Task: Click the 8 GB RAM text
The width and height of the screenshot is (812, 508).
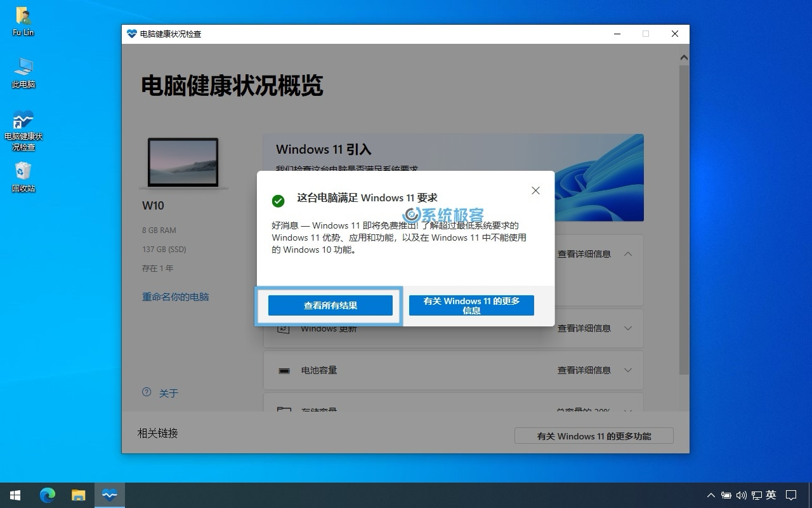Action: (159, 230)
